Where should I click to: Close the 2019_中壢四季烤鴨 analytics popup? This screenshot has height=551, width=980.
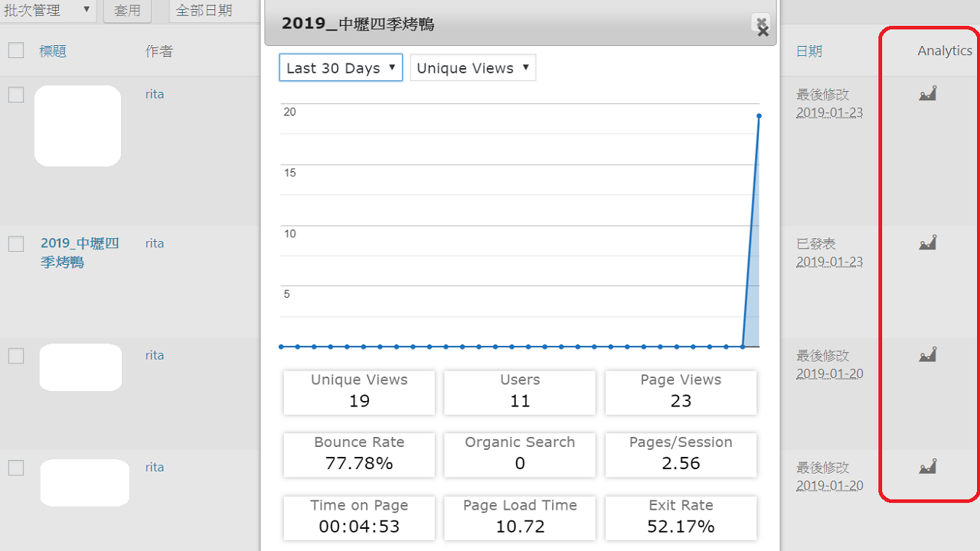click(761, 26)
